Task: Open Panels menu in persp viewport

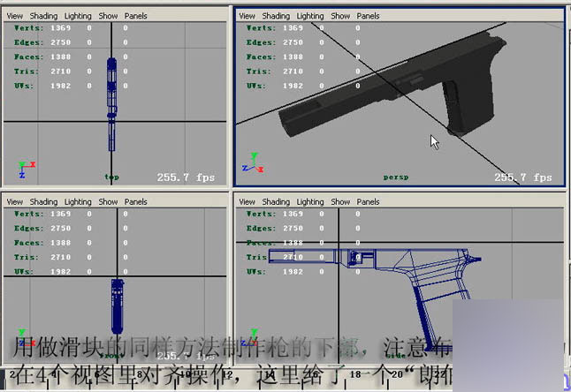Action: coord(369,16)
